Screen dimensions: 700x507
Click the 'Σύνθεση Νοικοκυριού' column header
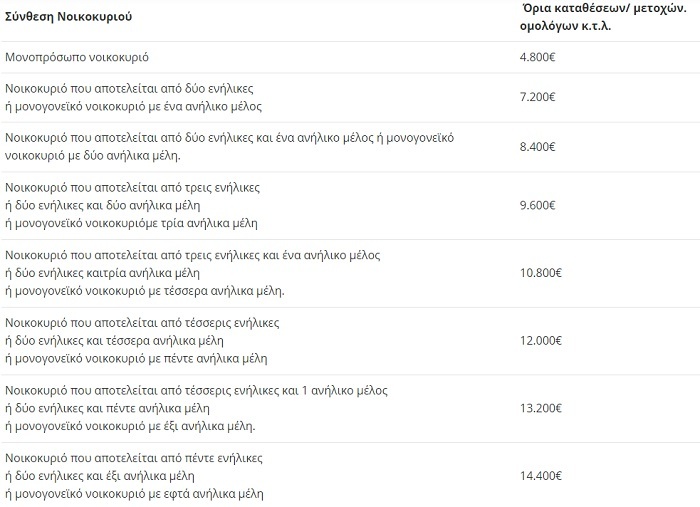[69, 18]
